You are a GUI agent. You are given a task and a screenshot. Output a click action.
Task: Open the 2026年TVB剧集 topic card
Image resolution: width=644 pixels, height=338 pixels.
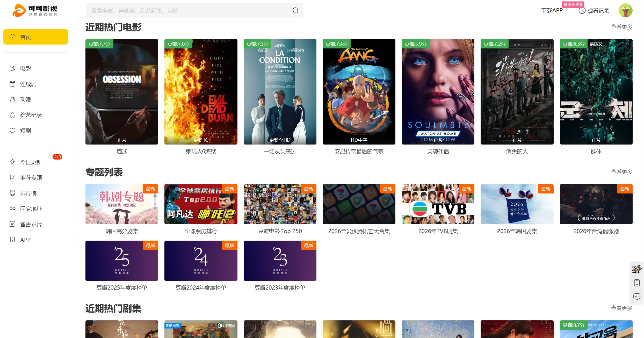coord(438,204)
